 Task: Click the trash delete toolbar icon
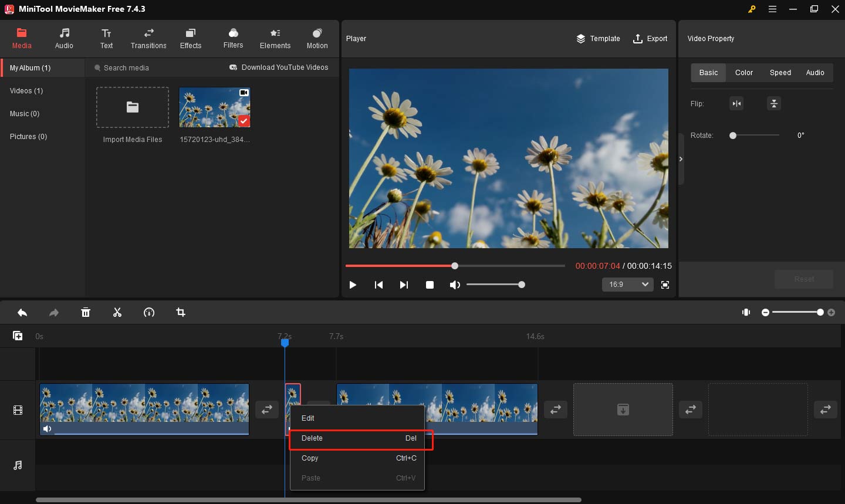86,313
